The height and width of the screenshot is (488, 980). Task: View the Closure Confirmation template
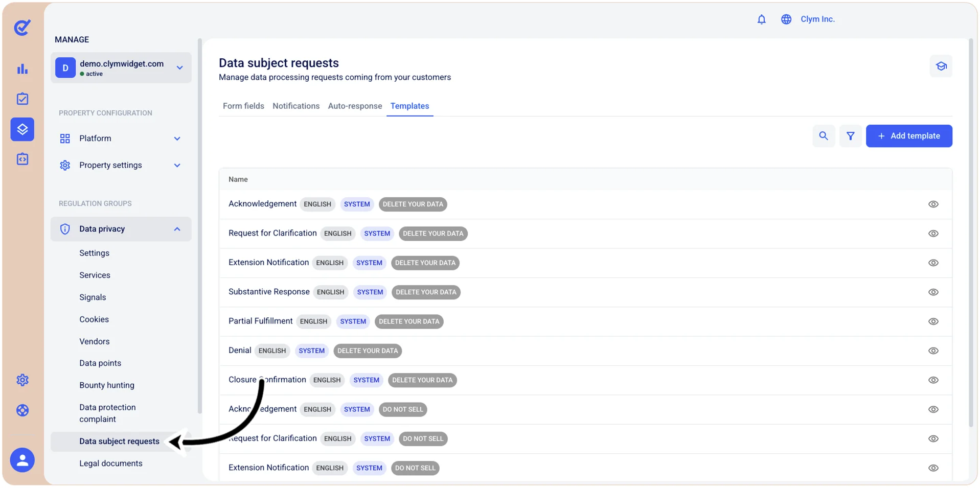933,380
